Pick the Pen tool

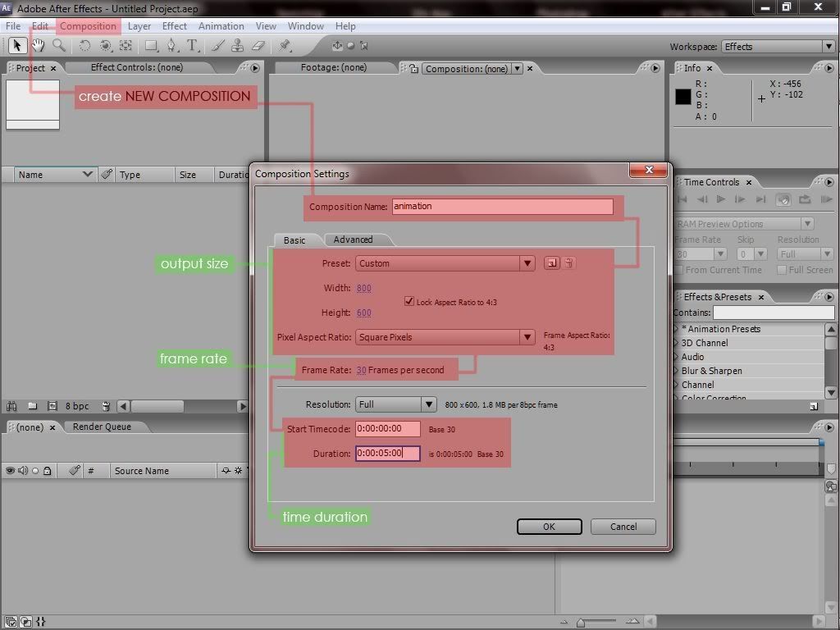[x=171, y=46]
